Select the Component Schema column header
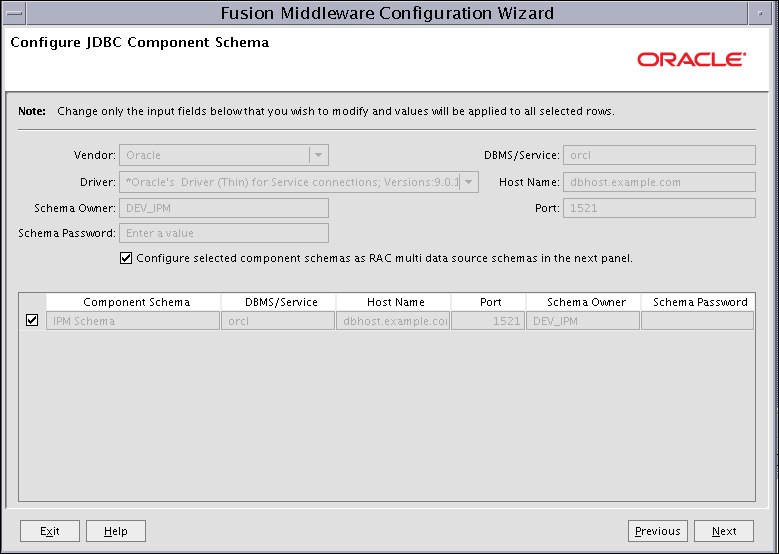 click(134, 302)
